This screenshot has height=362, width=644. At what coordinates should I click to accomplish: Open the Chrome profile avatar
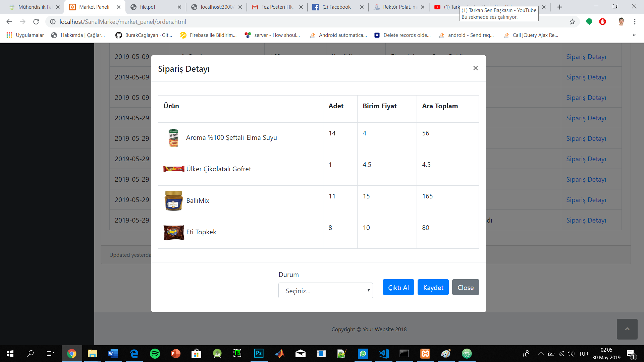622,21
